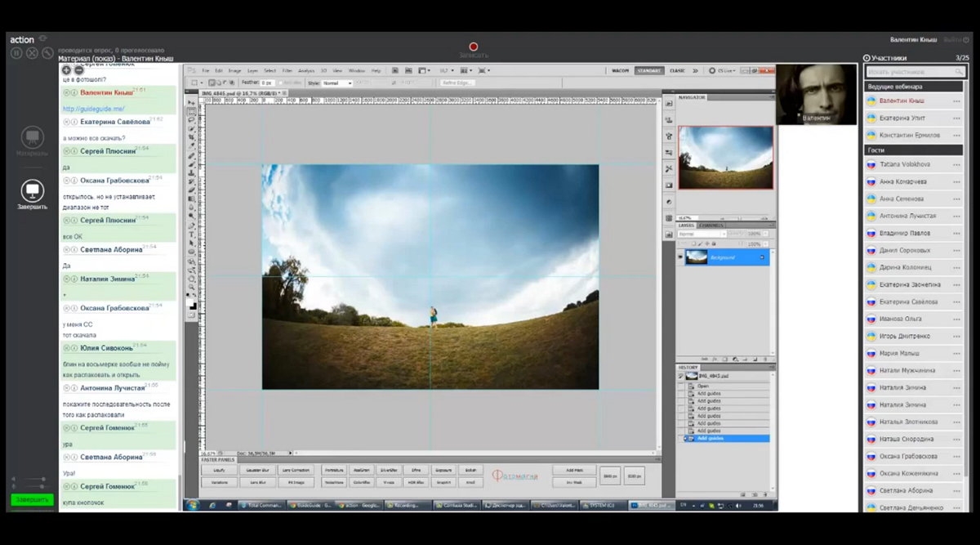
Task: Click delete state icon in History panel
Action: 765,494
